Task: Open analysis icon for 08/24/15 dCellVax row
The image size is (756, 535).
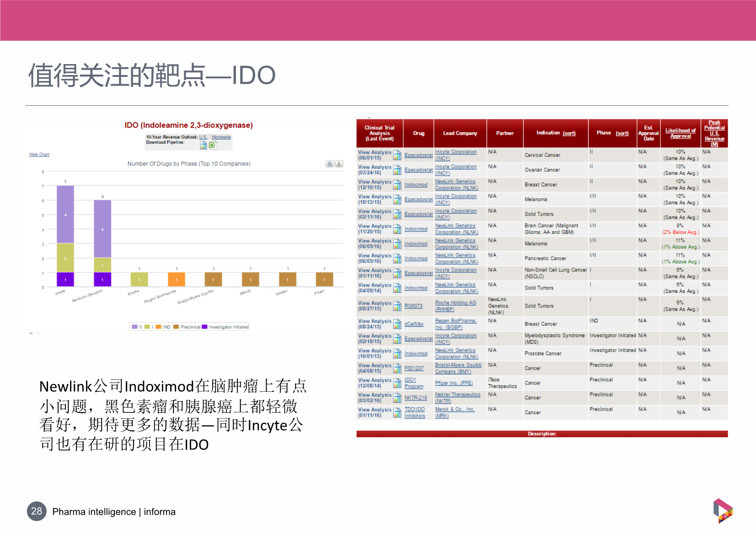Action: tap(397, 324)
